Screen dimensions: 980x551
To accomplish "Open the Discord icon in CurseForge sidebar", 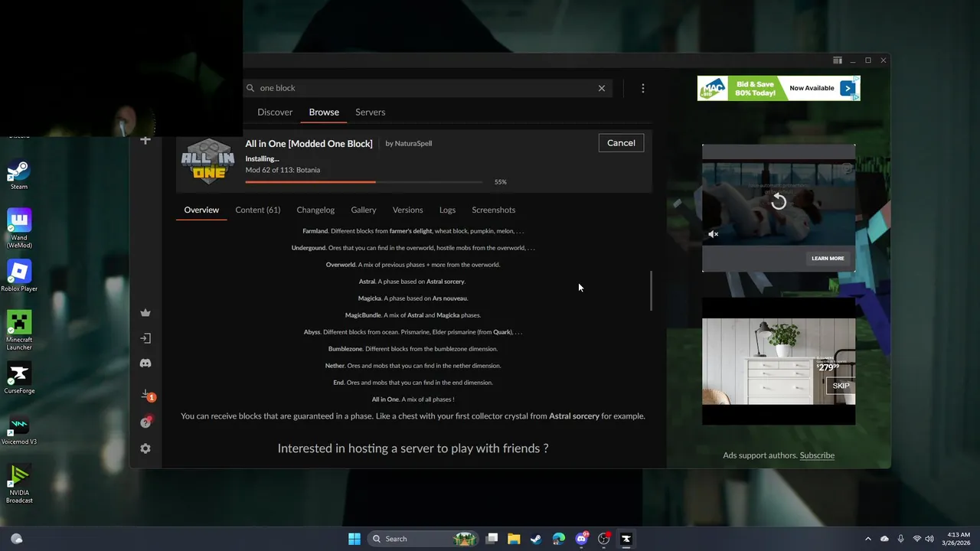I will (145, 364).
